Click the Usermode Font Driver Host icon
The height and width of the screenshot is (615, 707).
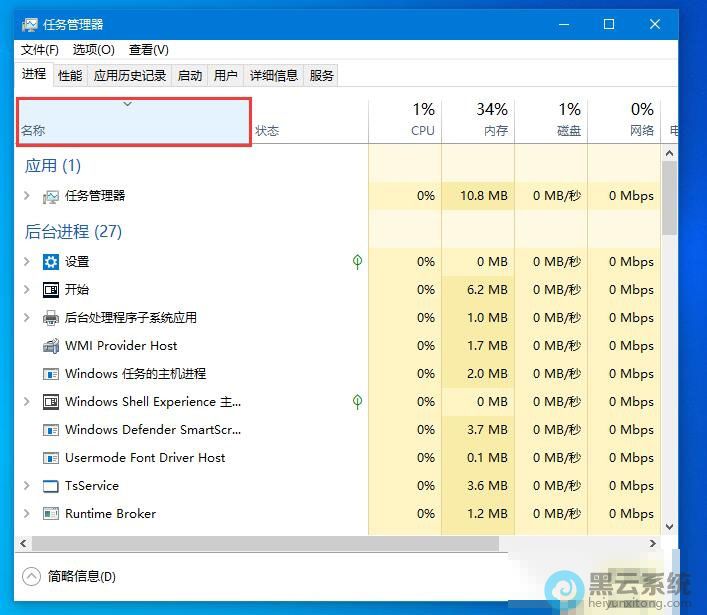click(x=51, y=458)
